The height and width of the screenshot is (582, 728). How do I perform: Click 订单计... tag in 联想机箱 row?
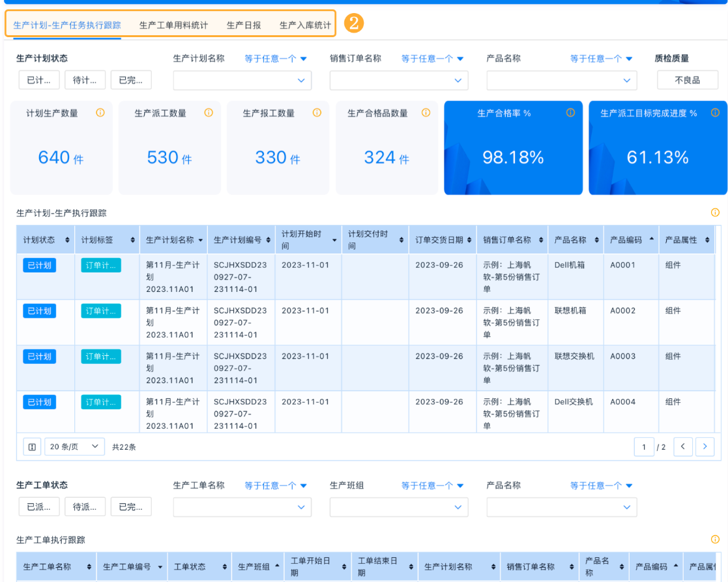click(x=101, y=310)
